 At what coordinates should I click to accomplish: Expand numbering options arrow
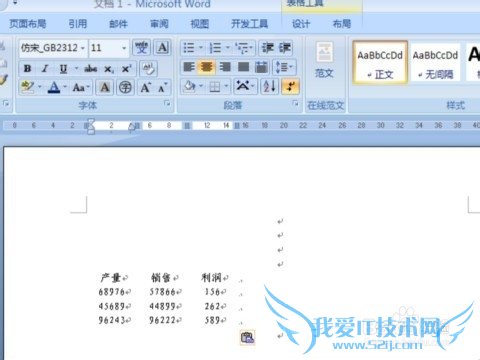tap(228, 48)
